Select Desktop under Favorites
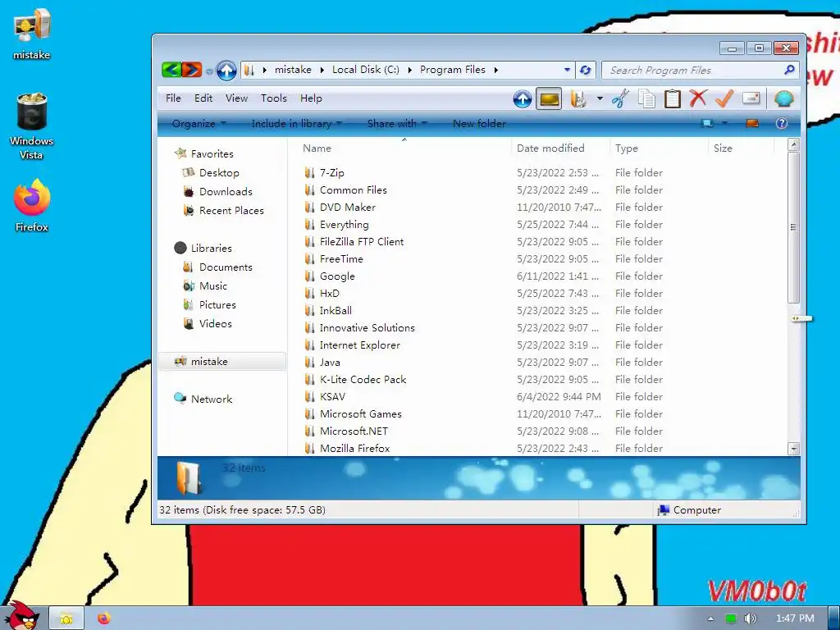This screenshot has width=840, height=630. coord(219,172)
